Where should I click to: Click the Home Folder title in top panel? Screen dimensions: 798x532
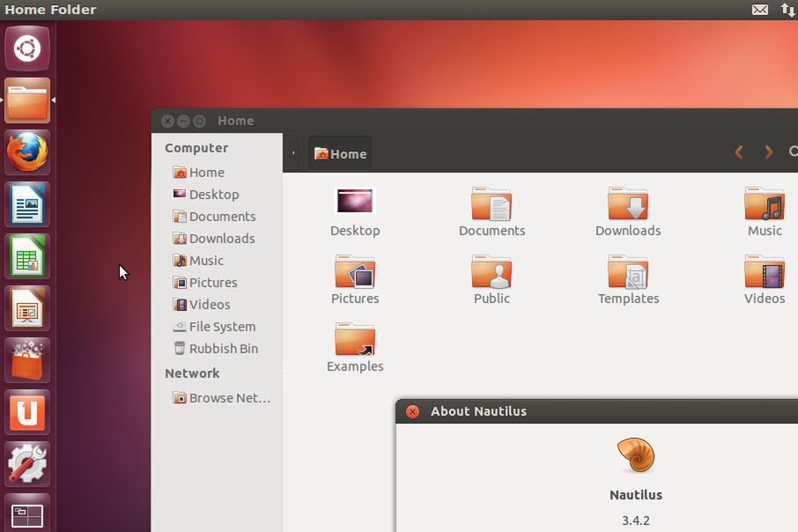pyautogui.click(x=50, y=10)
